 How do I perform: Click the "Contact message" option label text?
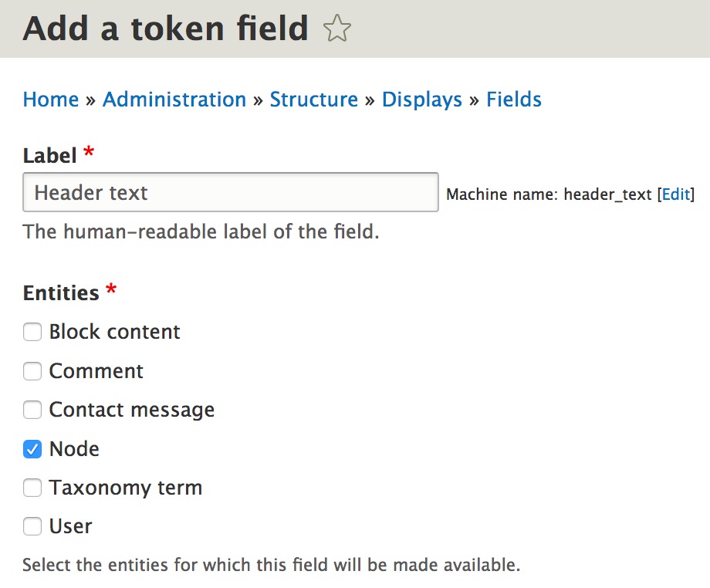tap(132, 410)
